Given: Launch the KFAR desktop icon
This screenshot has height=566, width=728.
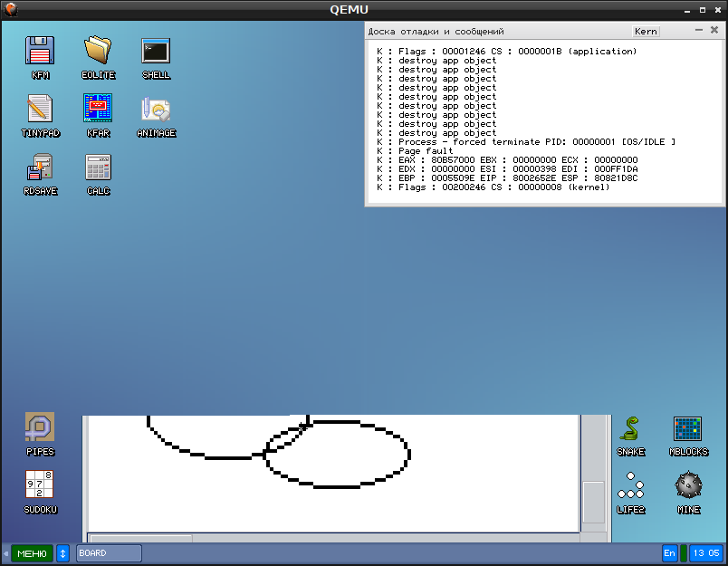Looking at the screenshot, I should 98,110.
